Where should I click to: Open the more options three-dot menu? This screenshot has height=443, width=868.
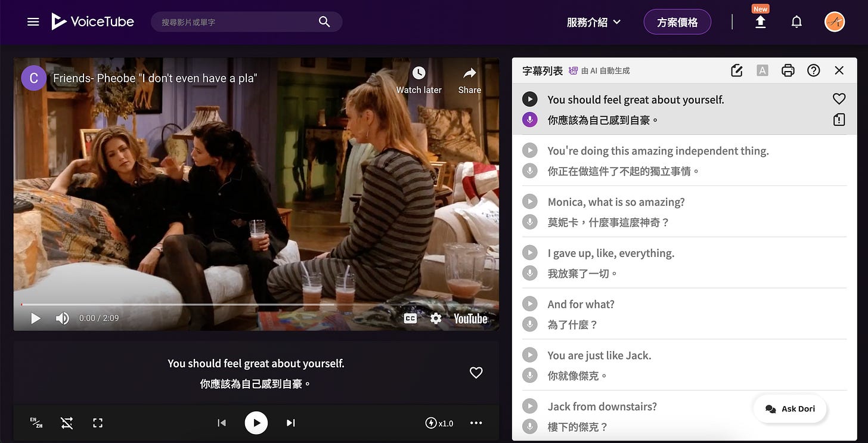click(476, 423)
